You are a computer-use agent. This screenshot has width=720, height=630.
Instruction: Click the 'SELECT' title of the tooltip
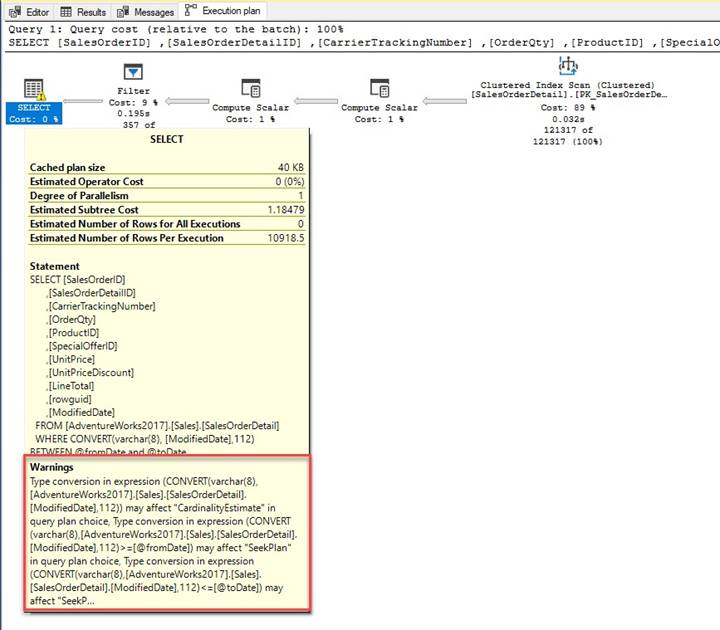(x=167, y=140)
